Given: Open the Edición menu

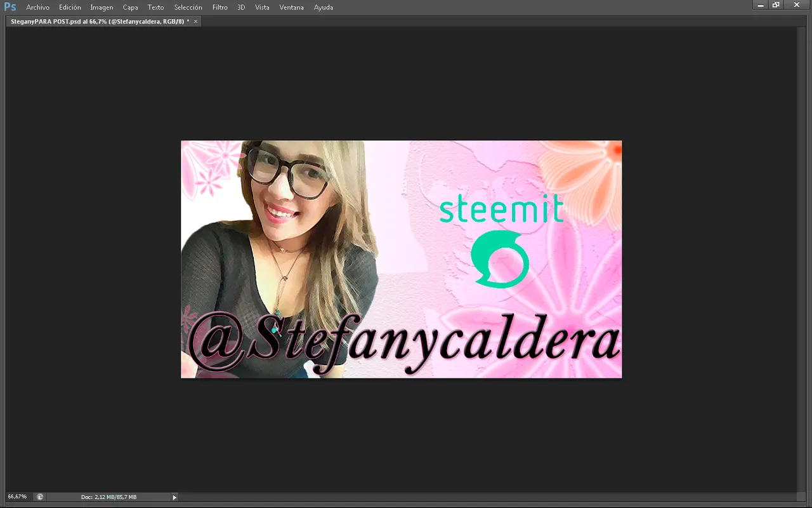Looking at the screenshot, I should click(70, 7).
